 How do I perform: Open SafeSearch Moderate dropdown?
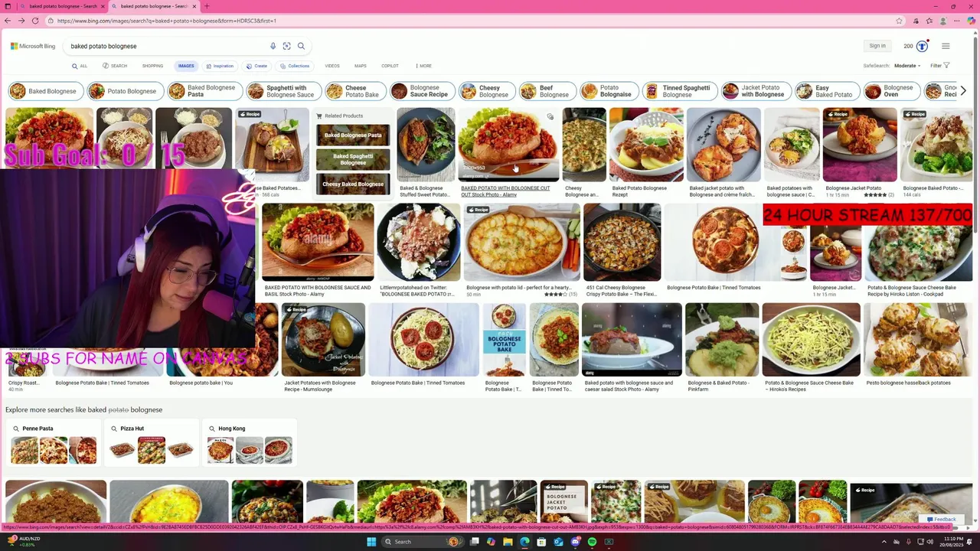907,66
